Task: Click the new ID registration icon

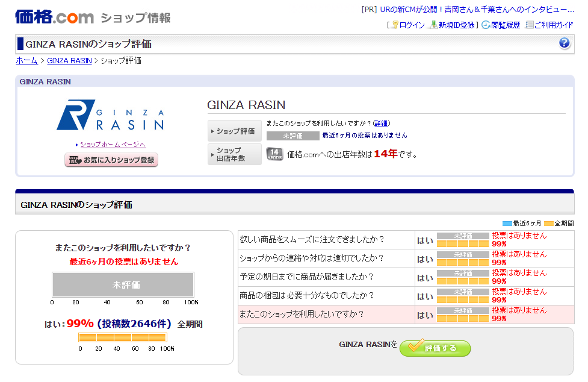Action: (434, 25)
